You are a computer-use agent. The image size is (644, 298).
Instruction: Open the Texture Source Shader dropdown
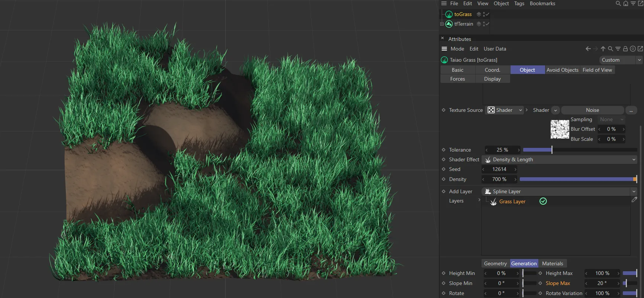(x=505, y=110)
